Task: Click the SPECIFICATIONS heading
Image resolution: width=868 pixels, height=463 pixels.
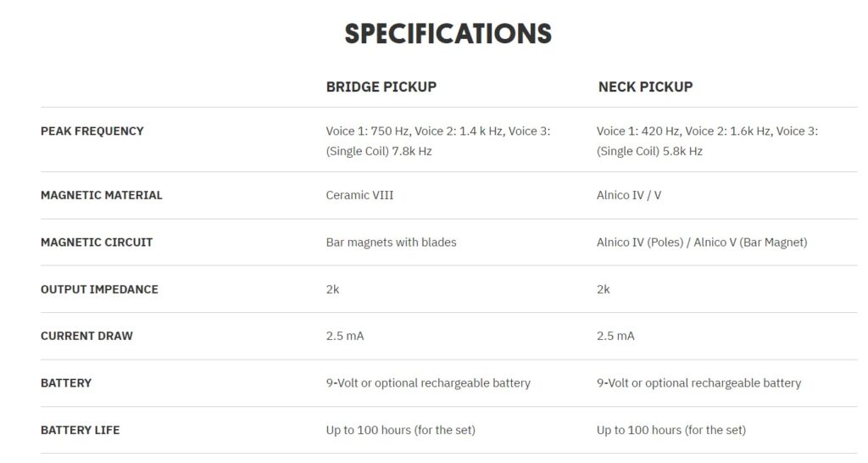Action: (448, 34)
